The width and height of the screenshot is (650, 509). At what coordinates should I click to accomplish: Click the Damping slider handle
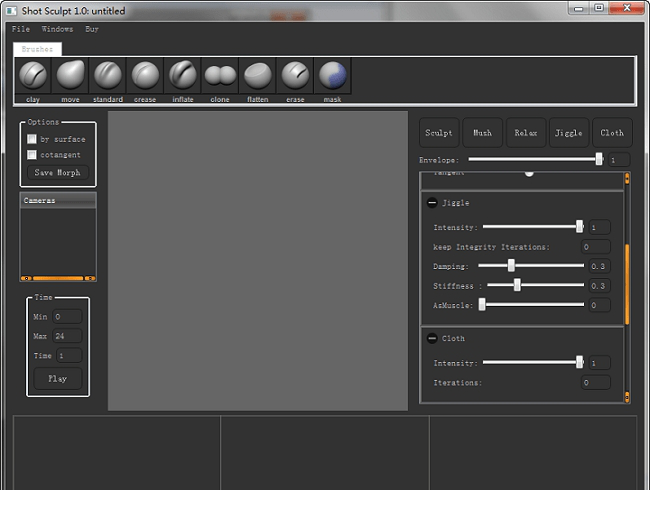point(511,266)
